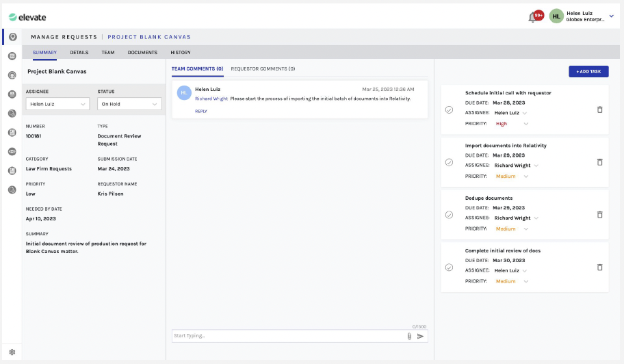This screenshot has height=364, width=624.
Task: Click the Richard Wright mention link
Action: [211, 99]
